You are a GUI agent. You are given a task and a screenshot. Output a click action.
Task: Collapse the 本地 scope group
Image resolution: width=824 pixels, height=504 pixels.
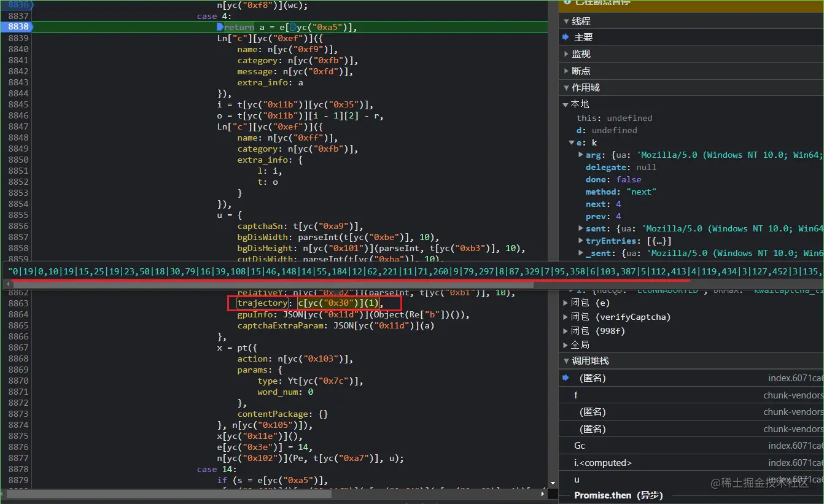click(x=566, y=104)
